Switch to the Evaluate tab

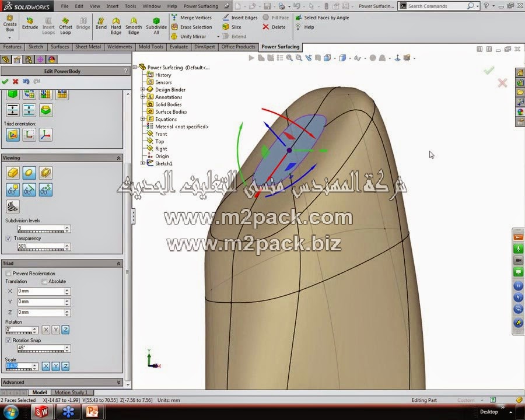[x=178, y=47]
